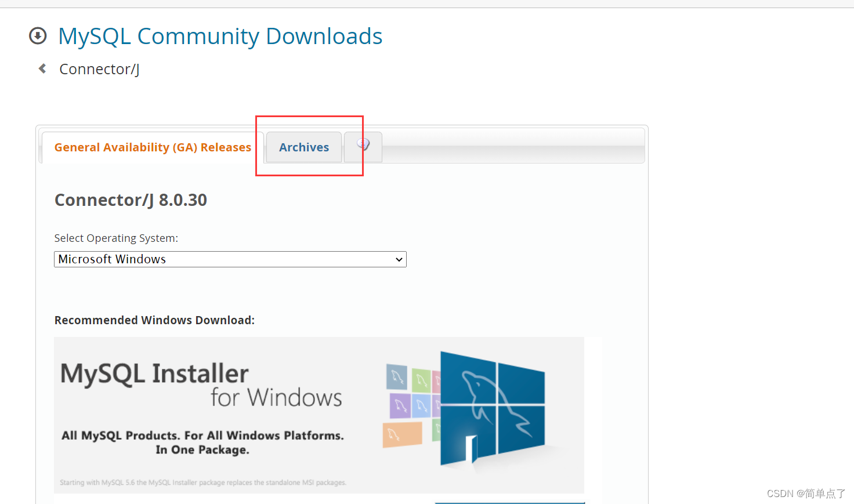This screenshot has width=854, height=504.
Task: Switch to the Archives tab
Action: (304, 147)
